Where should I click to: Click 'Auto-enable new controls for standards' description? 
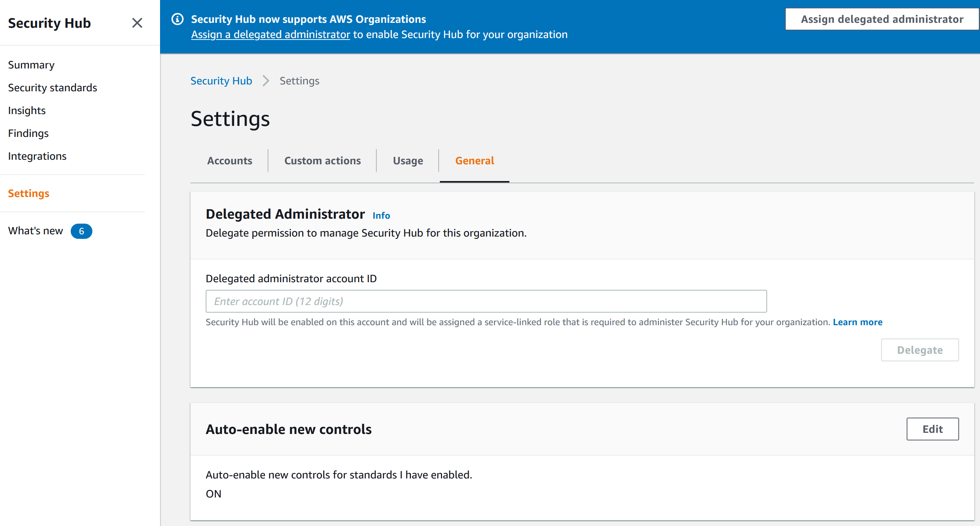pos(339,475)
